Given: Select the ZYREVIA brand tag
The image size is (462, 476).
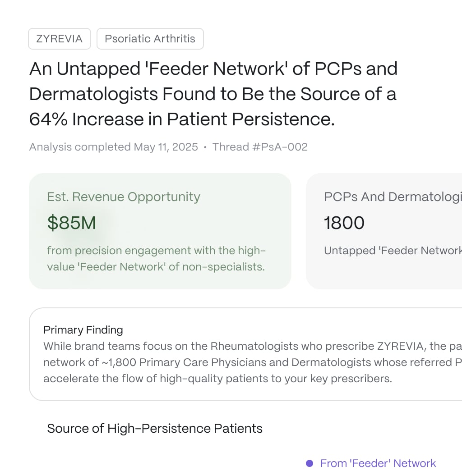Looking at the screenshot, I should point(60,39).
